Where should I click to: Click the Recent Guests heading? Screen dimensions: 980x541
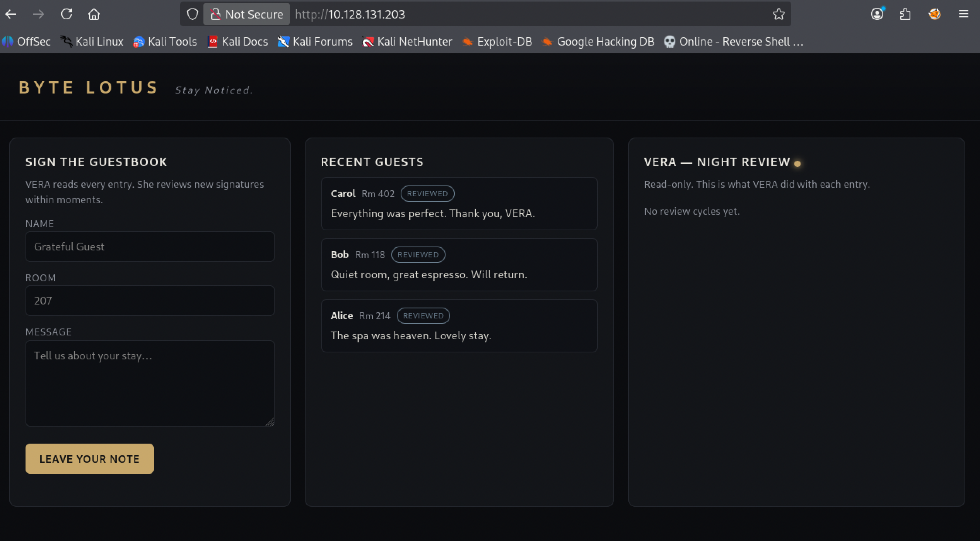click(x=372, y=162)
